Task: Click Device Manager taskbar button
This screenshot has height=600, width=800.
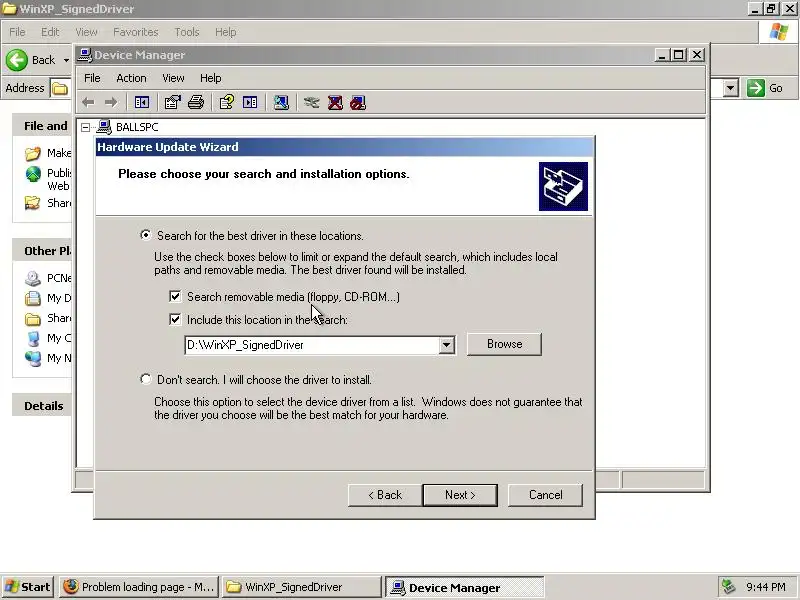Action: [465, 587]
